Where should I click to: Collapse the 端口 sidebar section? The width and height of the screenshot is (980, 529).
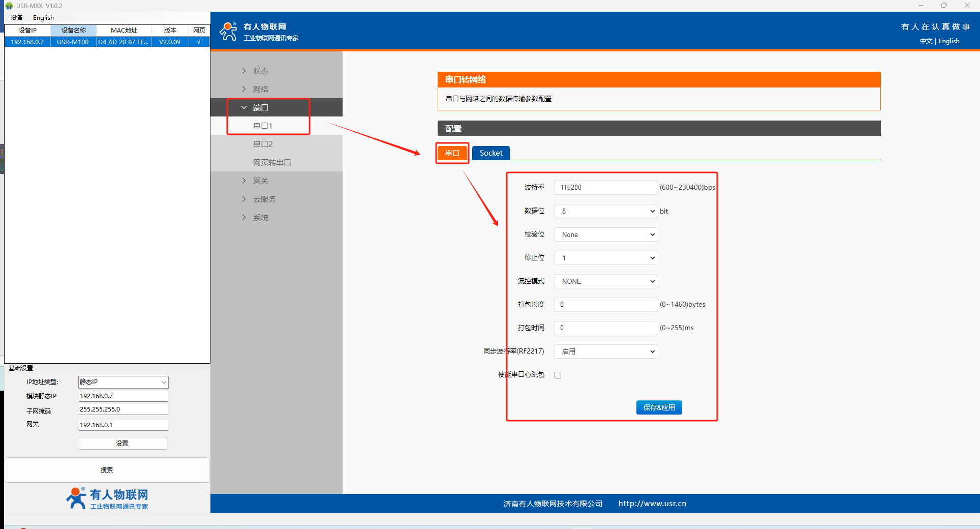(261, 107)
